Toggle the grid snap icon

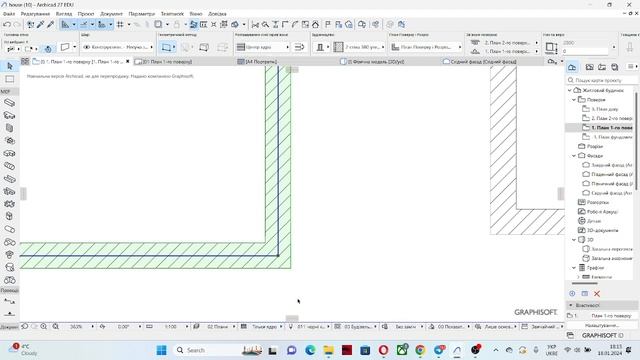120,24
